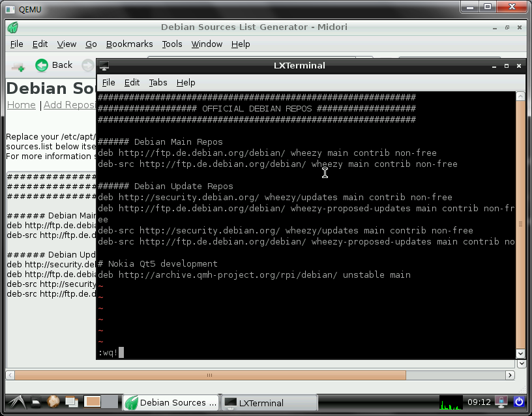The width and height of the screenshot is (532, 416).
Task: Open the File menu in LXTerminal
Action: coord(109,82)
